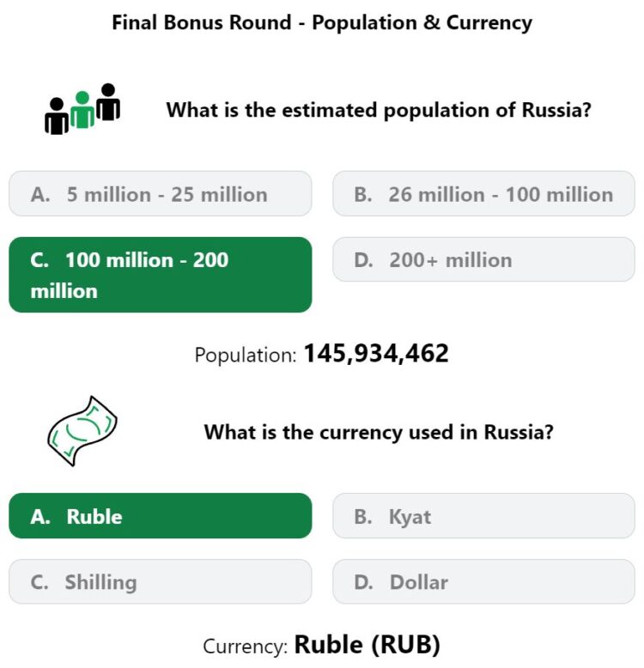Click the Final Bonus Round heading
The width and height of the screenshot is (644, 668).
point(322,22)
